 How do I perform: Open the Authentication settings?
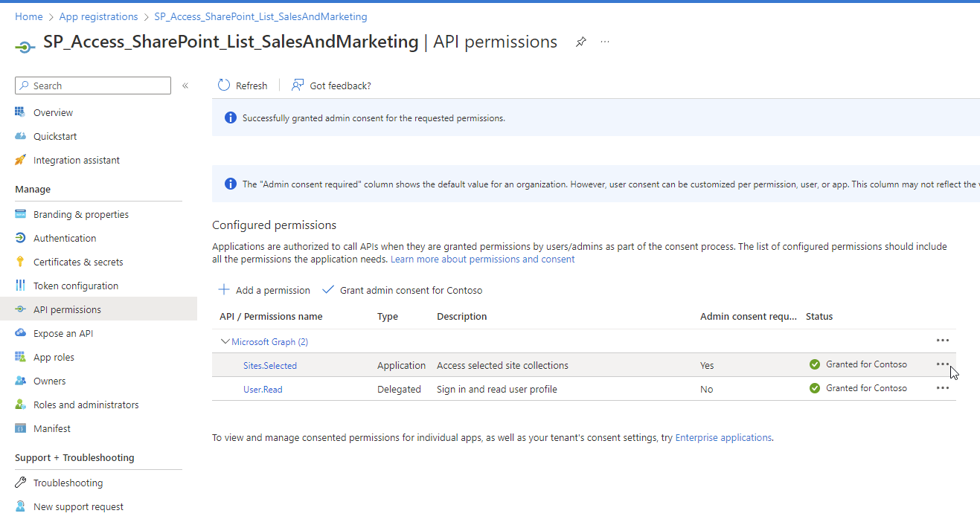(65, 237)
